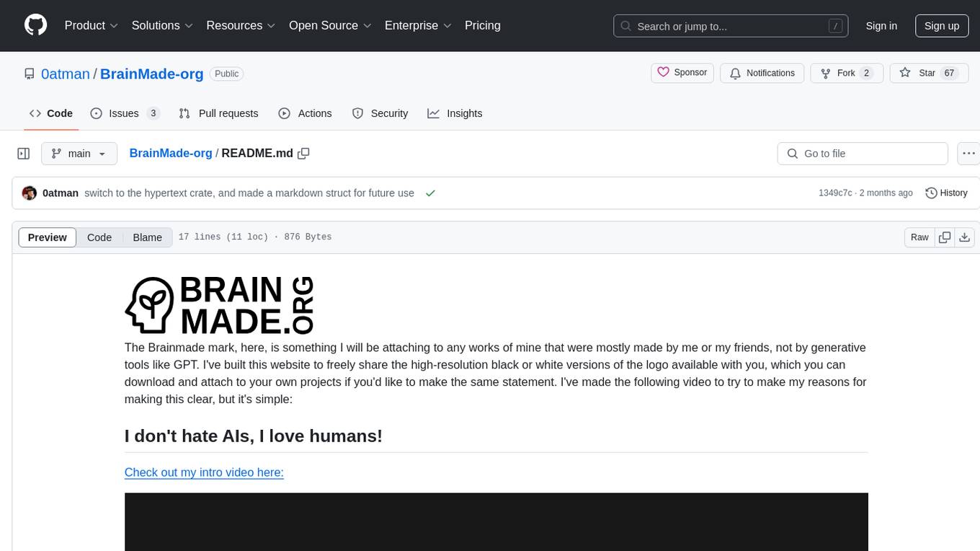Open the commit author 0atman link

click(61, 193)
